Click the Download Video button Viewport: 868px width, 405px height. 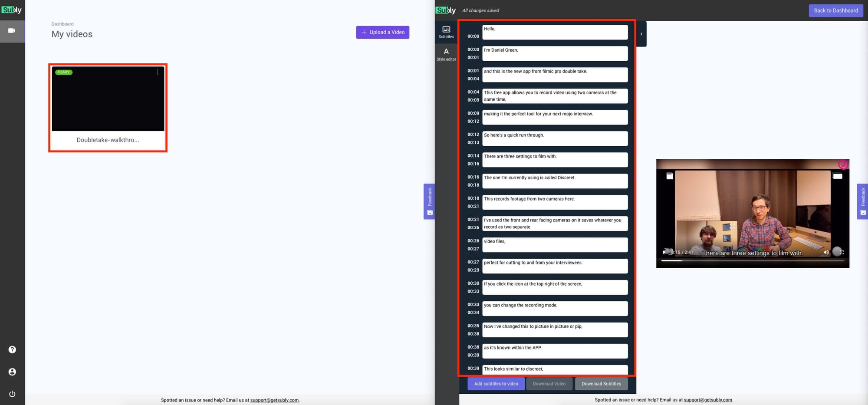(549, 384)
